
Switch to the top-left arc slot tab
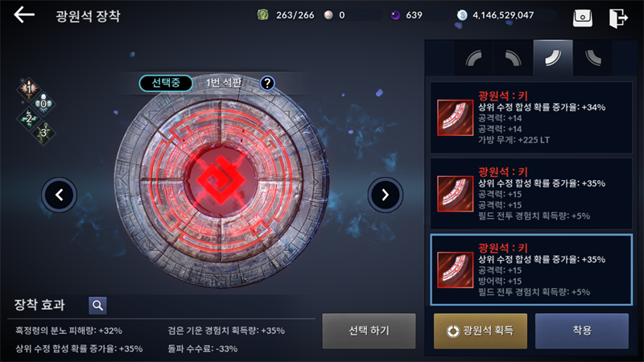click(x=473, y=58)
